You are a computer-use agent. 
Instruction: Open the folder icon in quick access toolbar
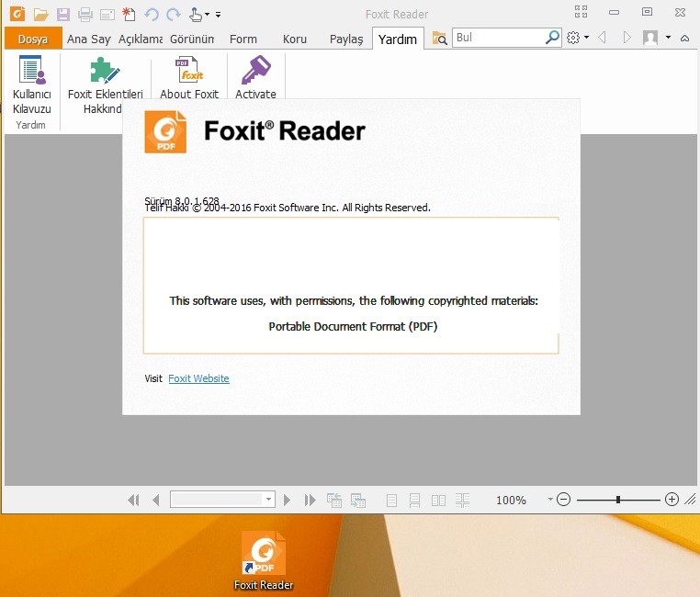40,15
